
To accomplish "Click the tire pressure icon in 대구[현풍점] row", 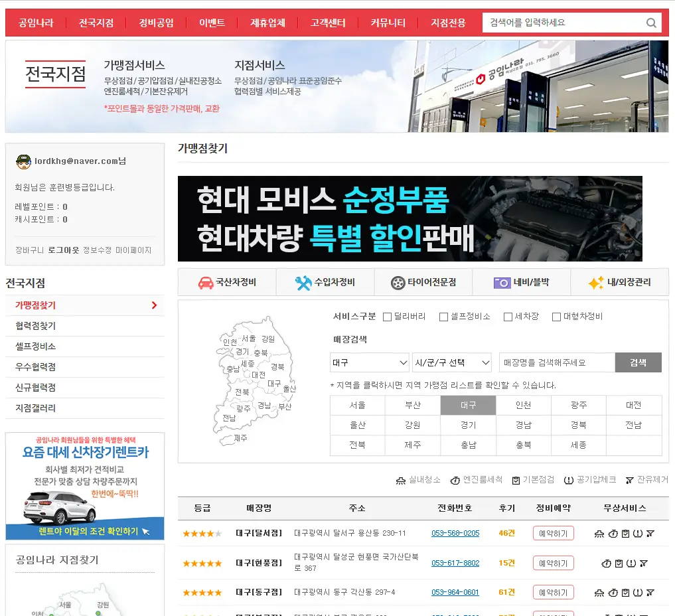I will [631, 564].
